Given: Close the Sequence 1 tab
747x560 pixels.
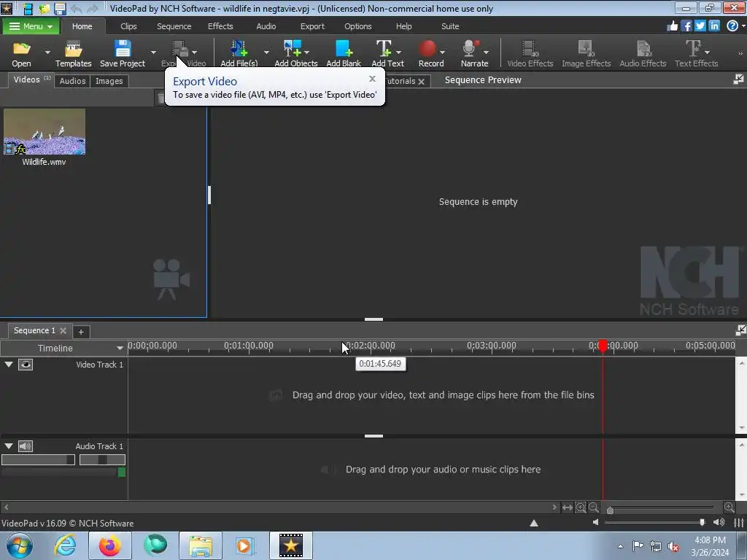Looking at the screenshot, I should pyautogui.click(x=63, y=330).
